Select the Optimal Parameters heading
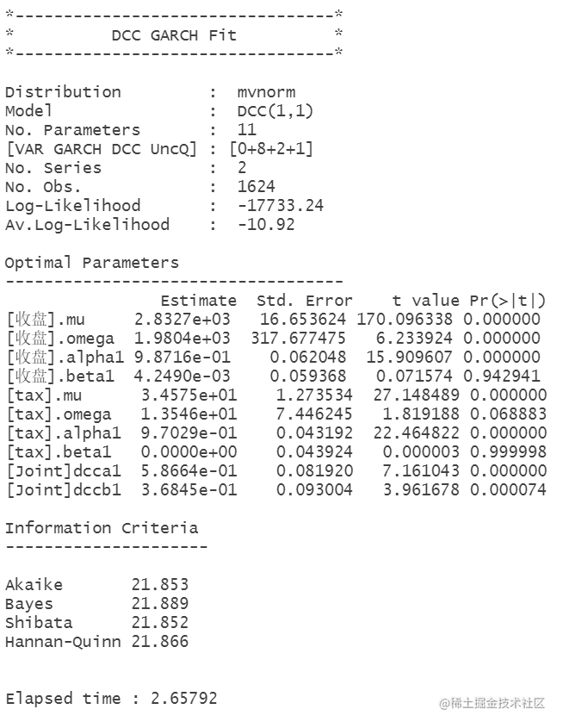Image resolution: width=563 pixels, height=728 pixels. coord(92,264)
